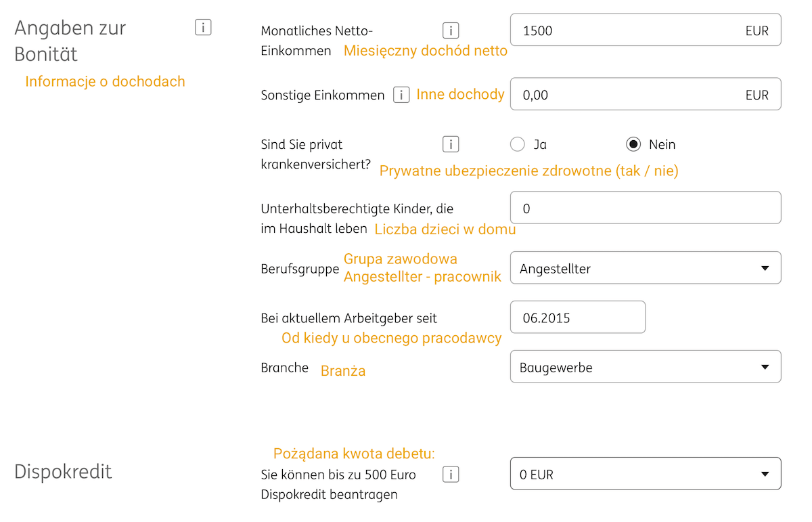Screen dimensions: 812x522
Task: Select Ja for private health insurance
Action: (x=518, y=144)
